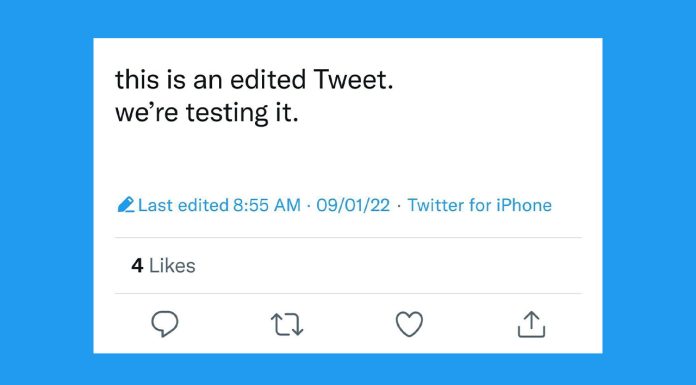The height and width of the screenshot is (385, 696).
Task: Open edit history via Last edited label
Action: click(x=183, y=205)
